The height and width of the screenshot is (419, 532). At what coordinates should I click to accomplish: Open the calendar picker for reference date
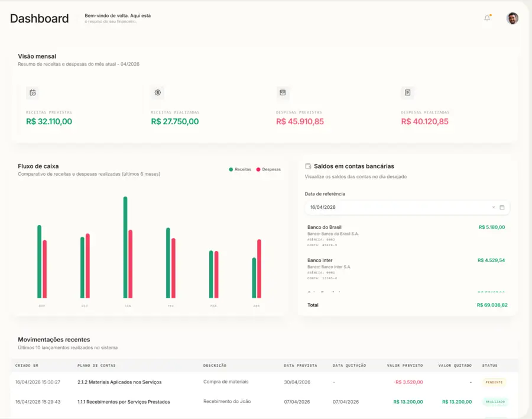(x=502, y=207)
